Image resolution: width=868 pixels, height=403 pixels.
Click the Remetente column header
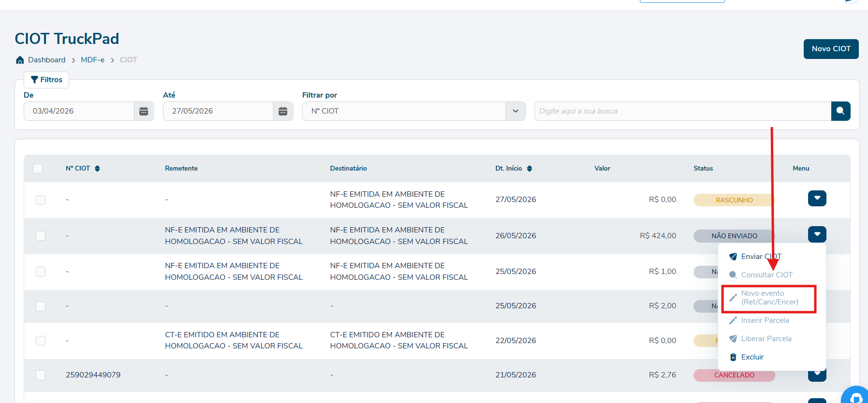click(181, 169)
